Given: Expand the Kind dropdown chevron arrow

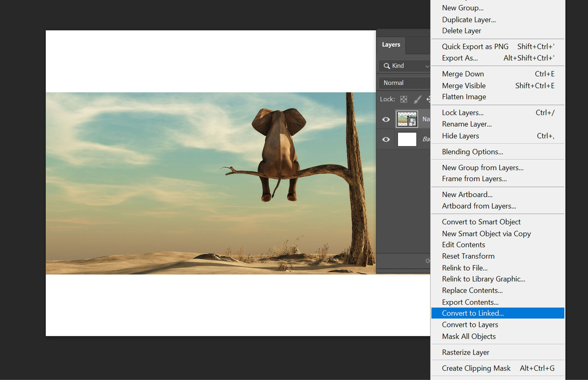Looking at the screenshot, I should pyautogui.click(x=427, y=66).
